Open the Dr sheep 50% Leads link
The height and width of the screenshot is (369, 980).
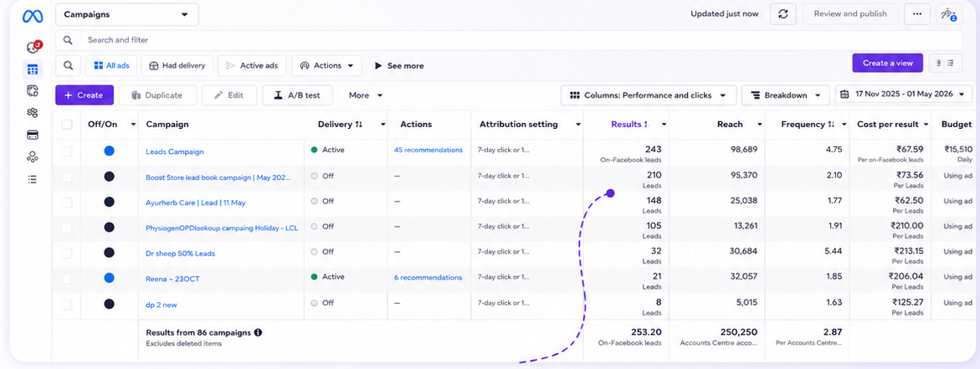click(180, 254)
